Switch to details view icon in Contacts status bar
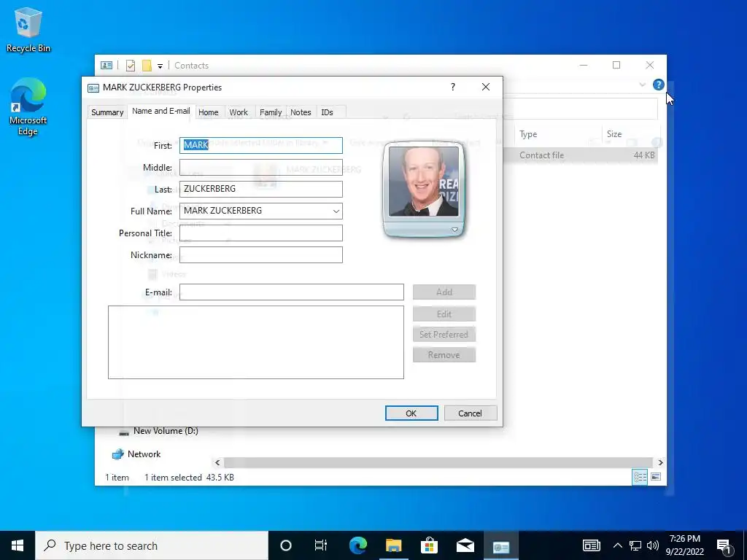This screenshot has height=560, width=747. [640, 477]
